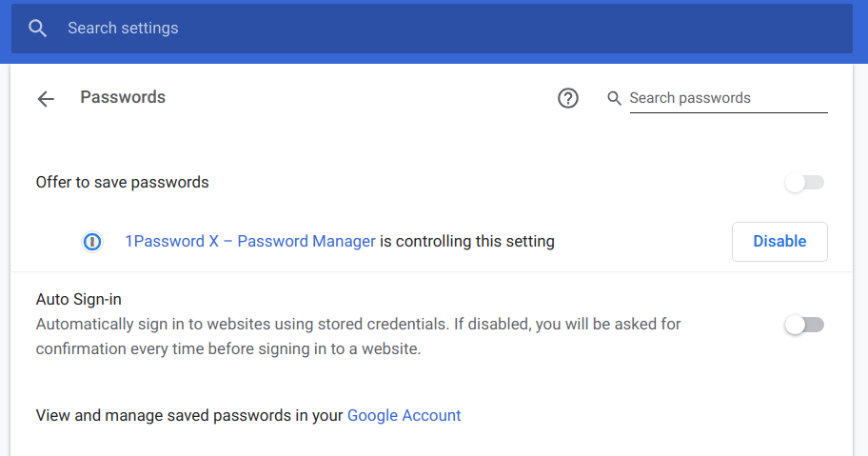Click the Offer to save passwords label

(x=122, y=182)
